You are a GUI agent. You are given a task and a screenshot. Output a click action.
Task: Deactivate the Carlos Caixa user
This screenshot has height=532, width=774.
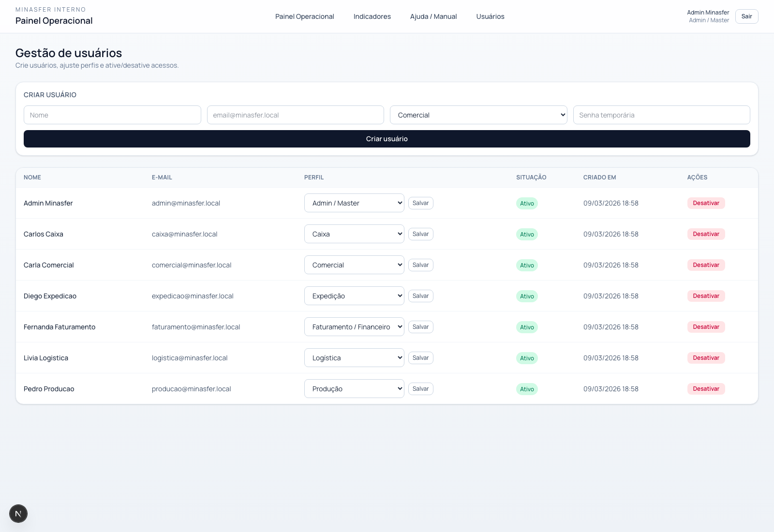[x=706, y=234]
